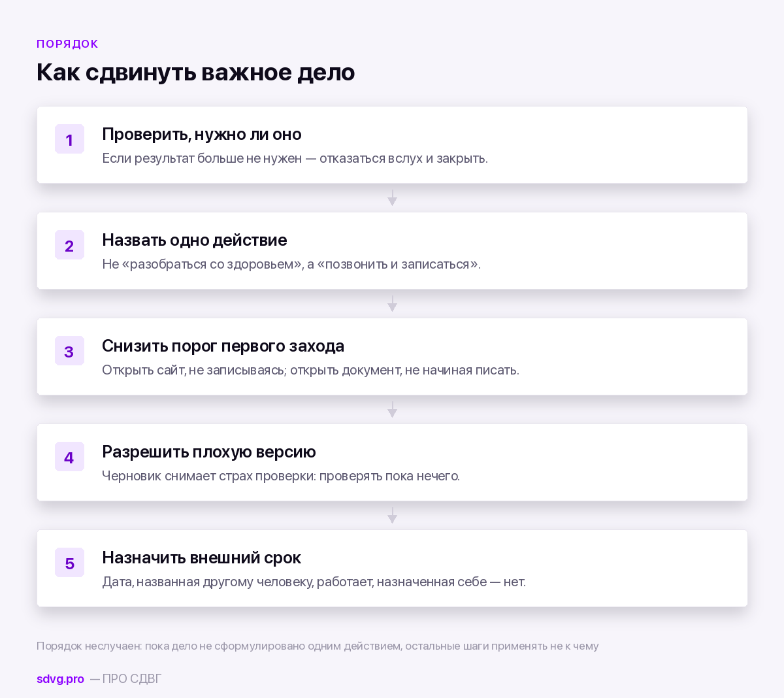Click the step number 5 badge
Viewport: 784px width, 698px height.
pos(69,563)
